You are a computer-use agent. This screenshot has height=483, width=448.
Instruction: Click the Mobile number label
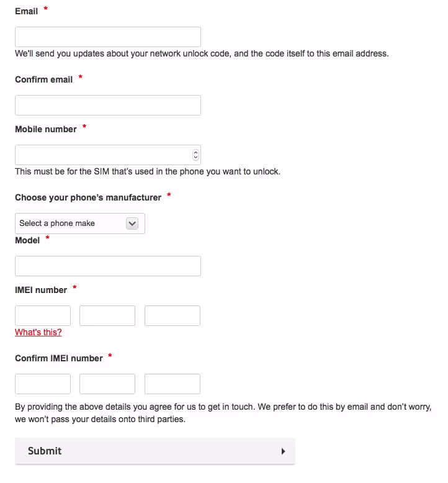[x=46, y=129]
